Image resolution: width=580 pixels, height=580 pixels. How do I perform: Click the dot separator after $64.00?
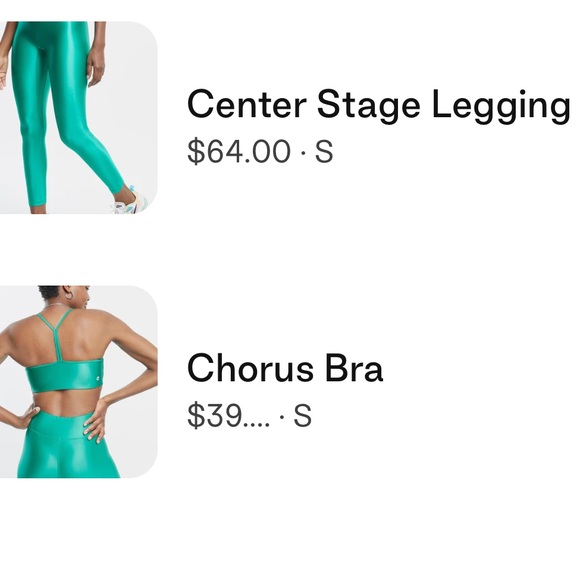[303, 152]
